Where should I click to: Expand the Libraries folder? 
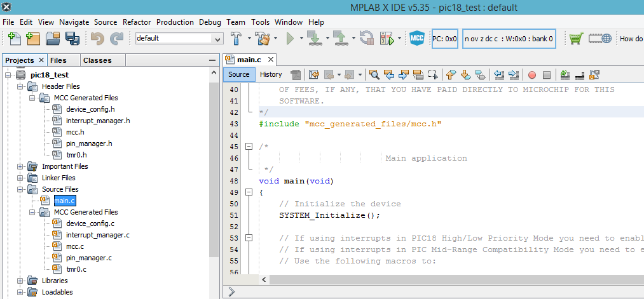[x=20, y=281]
